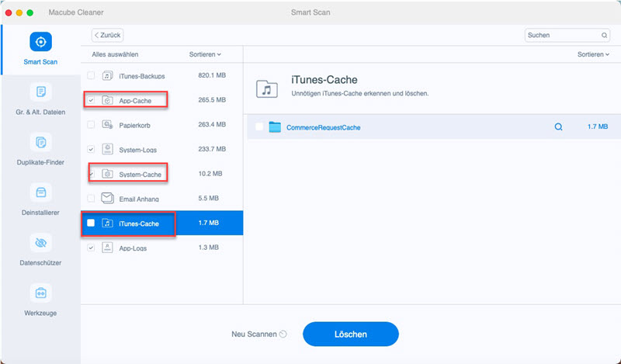Select the System-Logs row label

point(138,150)
